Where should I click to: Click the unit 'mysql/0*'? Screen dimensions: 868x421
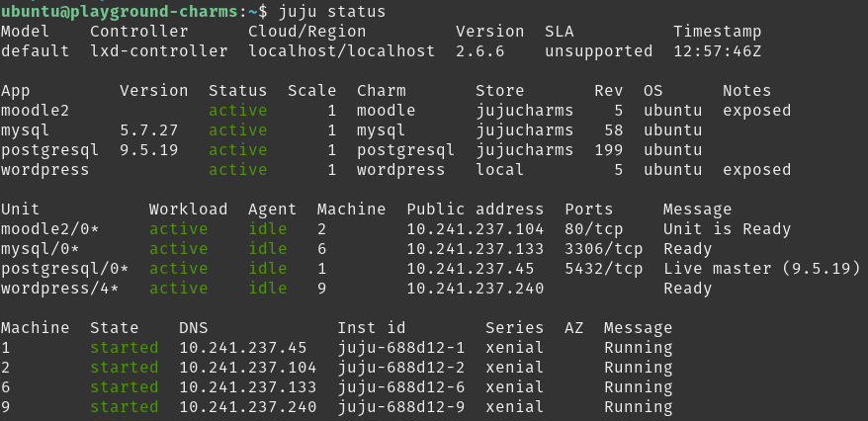[40, 249]
